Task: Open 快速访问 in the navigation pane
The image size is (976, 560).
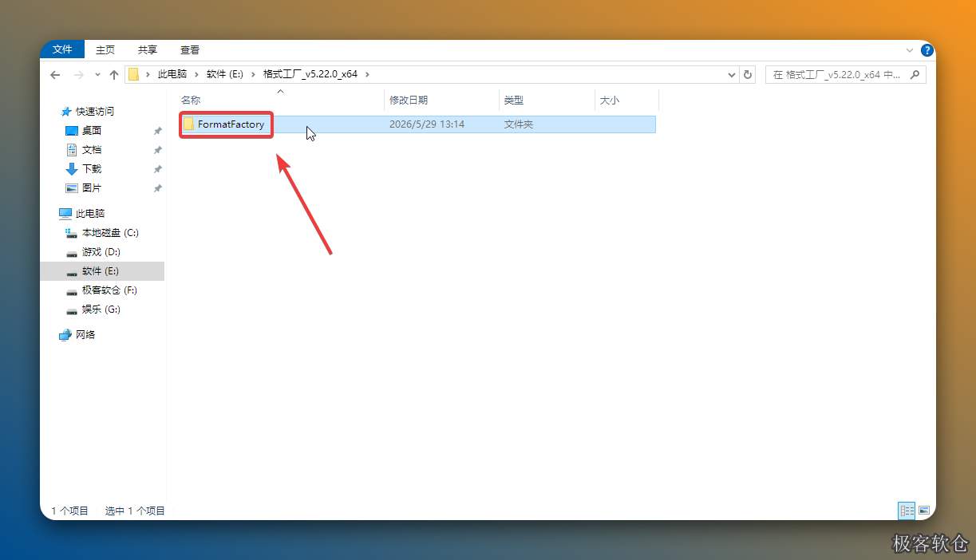Action: coord(95,112)
